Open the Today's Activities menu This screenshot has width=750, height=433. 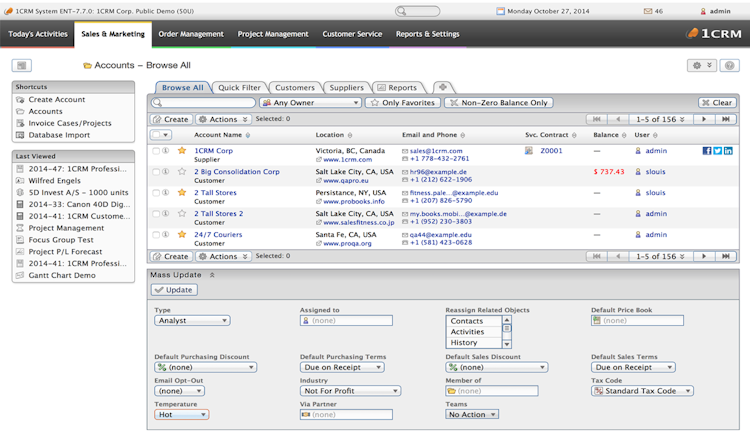click(38, 34)
